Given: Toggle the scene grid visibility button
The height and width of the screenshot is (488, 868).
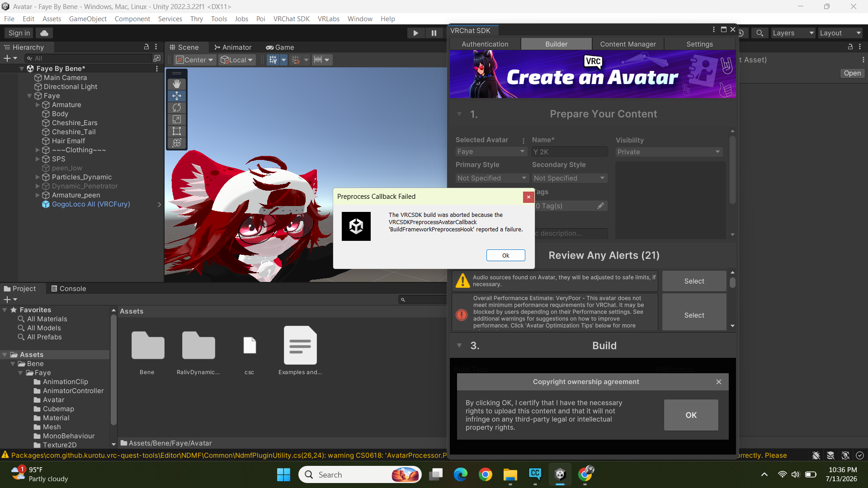Looking at the screenshot, I should [x=273, y=60].
